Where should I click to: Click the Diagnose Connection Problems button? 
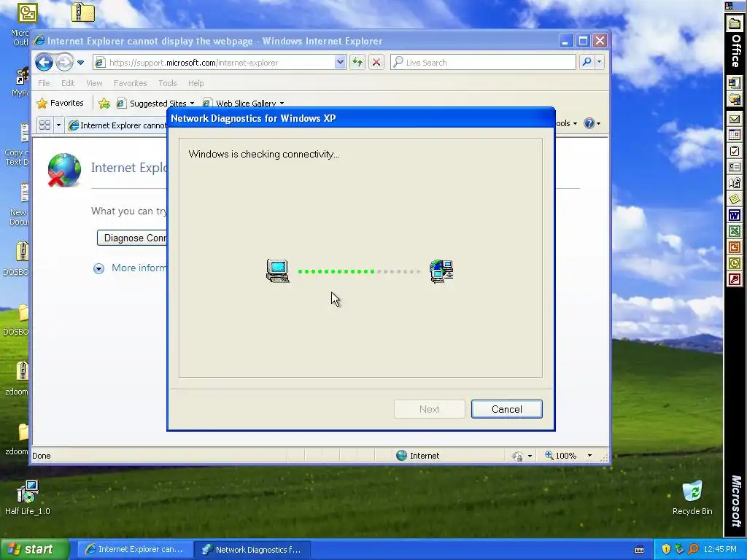tap(132, 238)
